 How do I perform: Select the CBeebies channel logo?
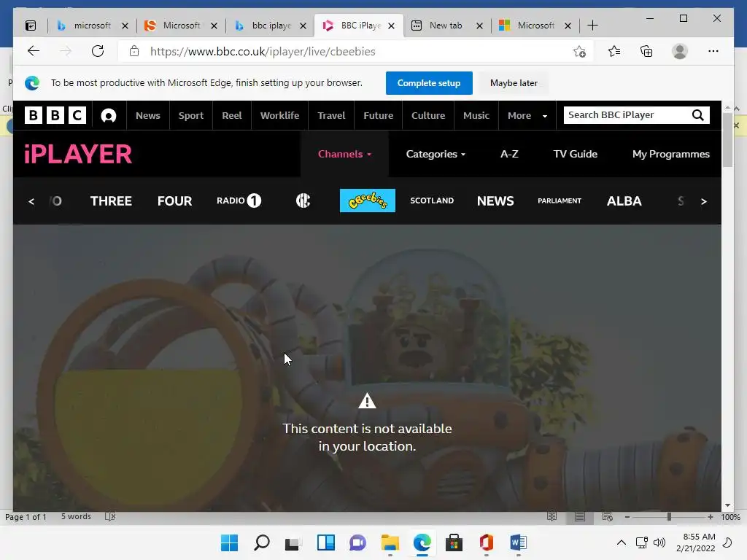pyautogui.click(x=368, y=201)
